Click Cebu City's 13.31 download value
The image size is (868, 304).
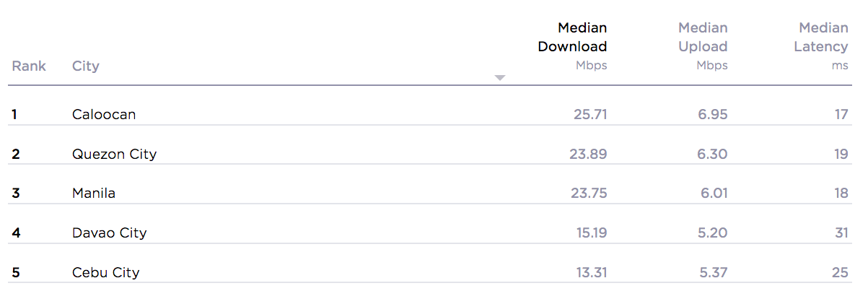(589, 273)
